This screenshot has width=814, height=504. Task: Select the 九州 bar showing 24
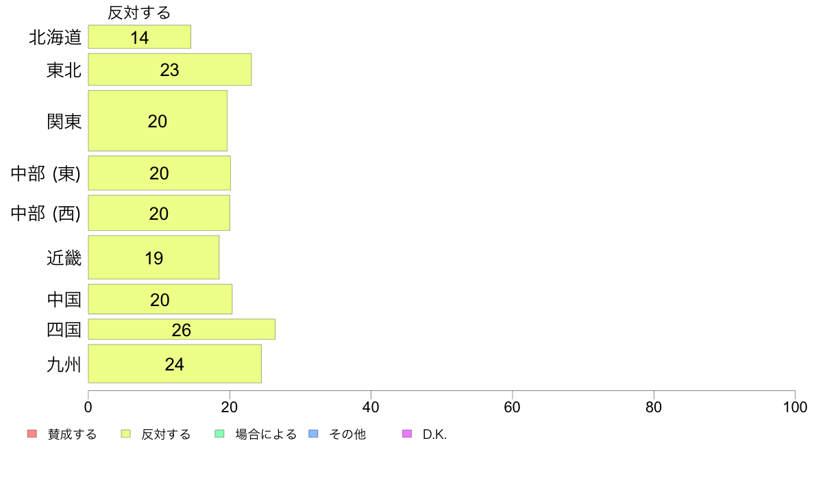tap(175, 364)
